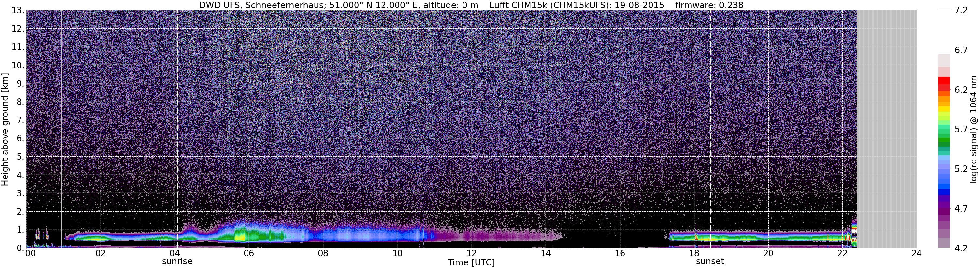Click the 'sunset' label below the time axis
The width and height of the screenshot is (980, 269).
(710, 262)
